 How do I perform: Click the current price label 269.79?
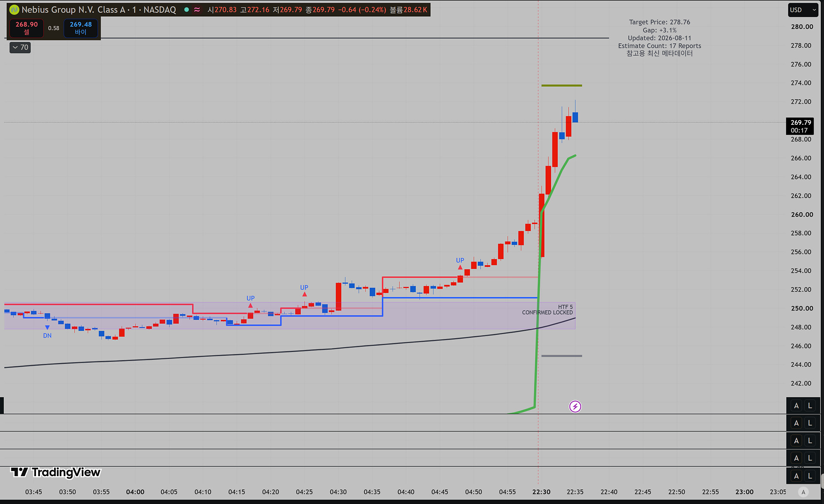pos(801,123)
